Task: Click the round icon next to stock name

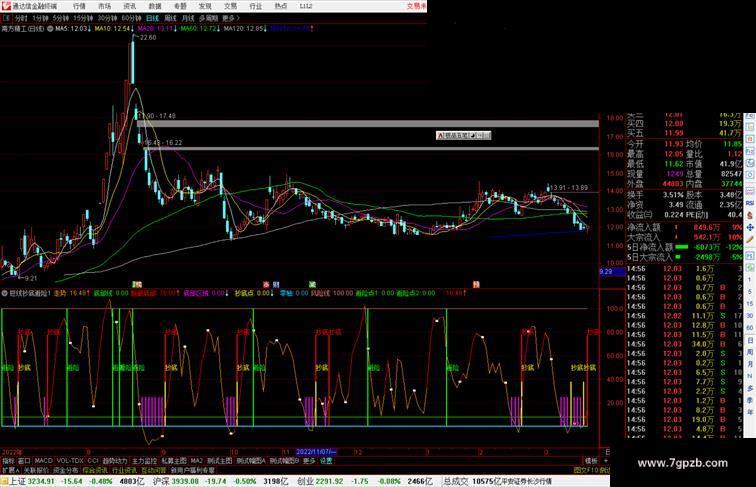Action: (50, 29)
